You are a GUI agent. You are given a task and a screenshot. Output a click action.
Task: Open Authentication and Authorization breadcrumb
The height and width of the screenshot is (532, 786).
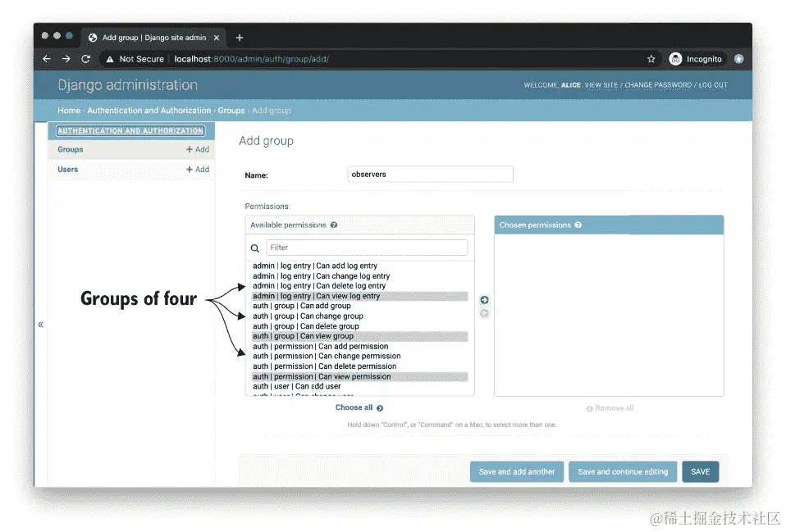tap(149, 110)
